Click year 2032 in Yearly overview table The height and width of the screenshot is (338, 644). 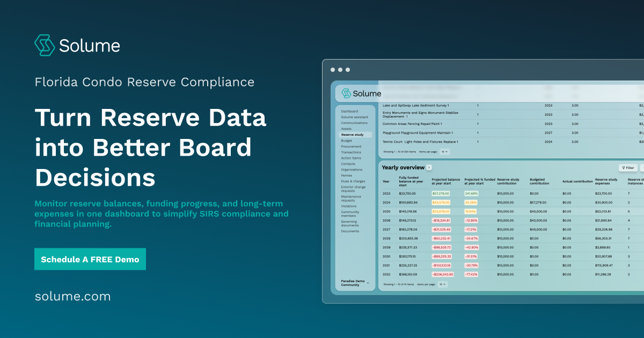pos(386,274)
